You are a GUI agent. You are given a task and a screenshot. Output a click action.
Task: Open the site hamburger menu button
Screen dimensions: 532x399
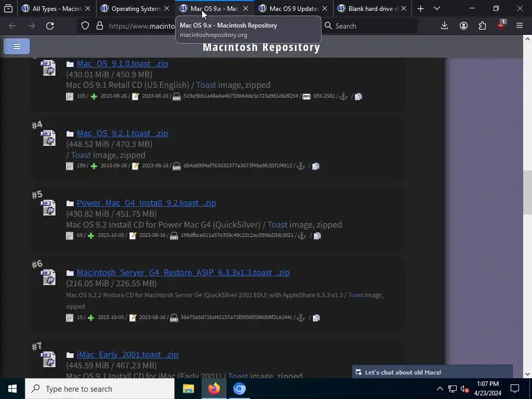coord(16,46)
